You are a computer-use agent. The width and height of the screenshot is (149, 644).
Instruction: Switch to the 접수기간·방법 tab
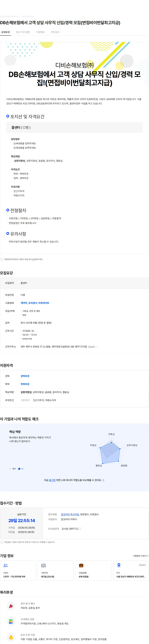coord(23,32)
